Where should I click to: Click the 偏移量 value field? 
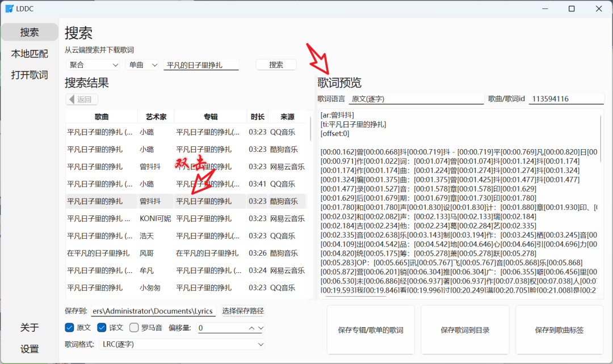pyautogui.click(x=221, y=328)
